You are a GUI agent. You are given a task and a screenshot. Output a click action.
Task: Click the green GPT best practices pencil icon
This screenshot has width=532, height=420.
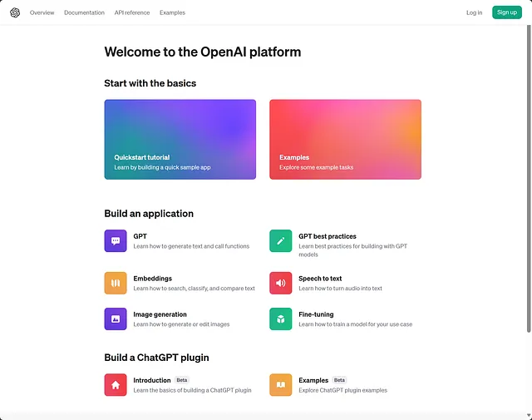[x=281, y=240]
